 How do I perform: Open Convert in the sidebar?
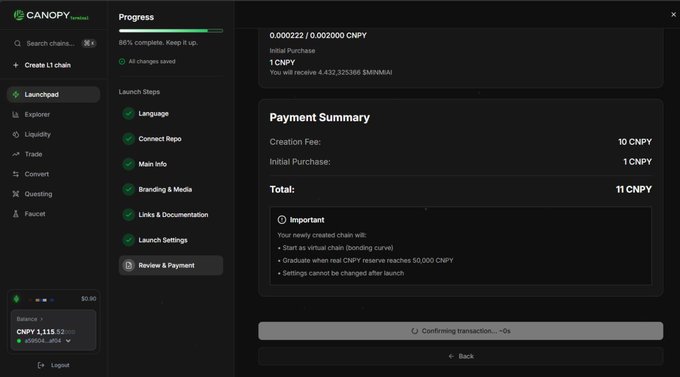[x=36, y=174]
